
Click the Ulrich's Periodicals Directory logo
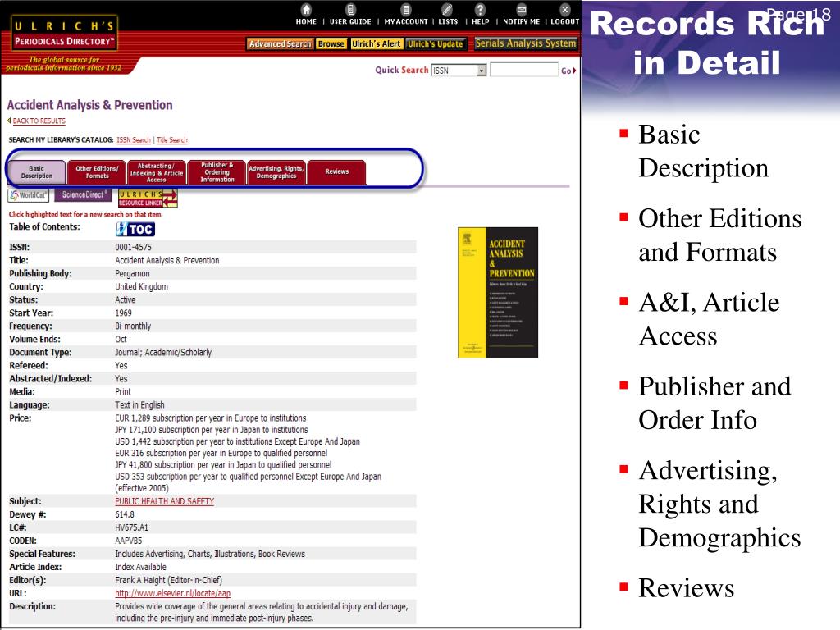(x=64, y=33)
